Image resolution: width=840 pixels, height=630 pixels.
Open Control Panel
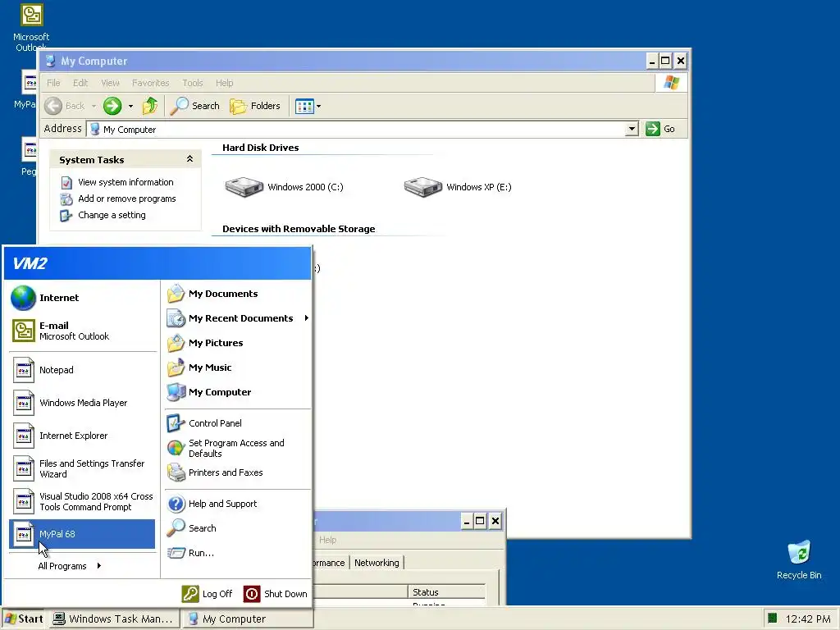tap(238, 423)
